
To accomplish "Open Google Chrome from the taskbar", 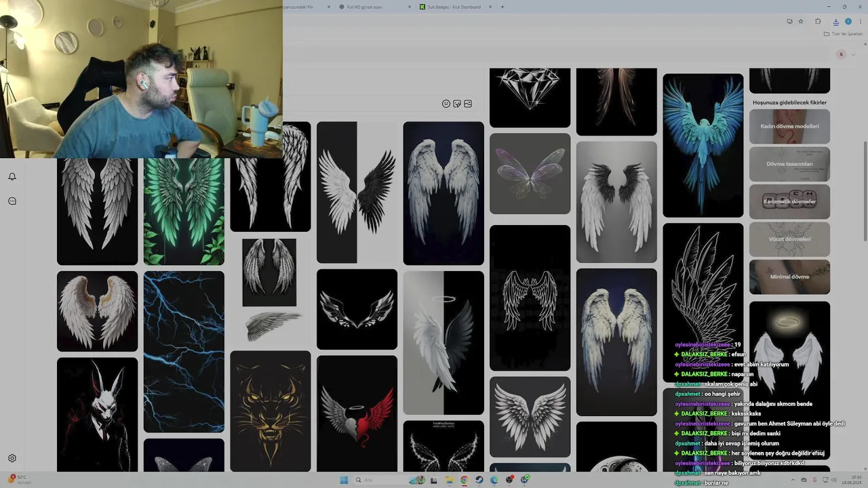I will (x=464, y=480).
